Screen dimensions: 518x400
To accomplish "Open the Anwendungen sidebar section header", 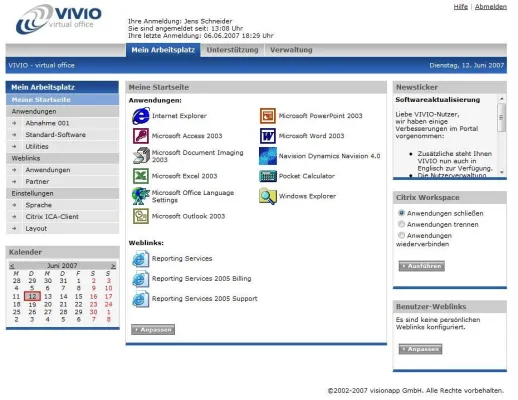I will [x=62, y=111].
